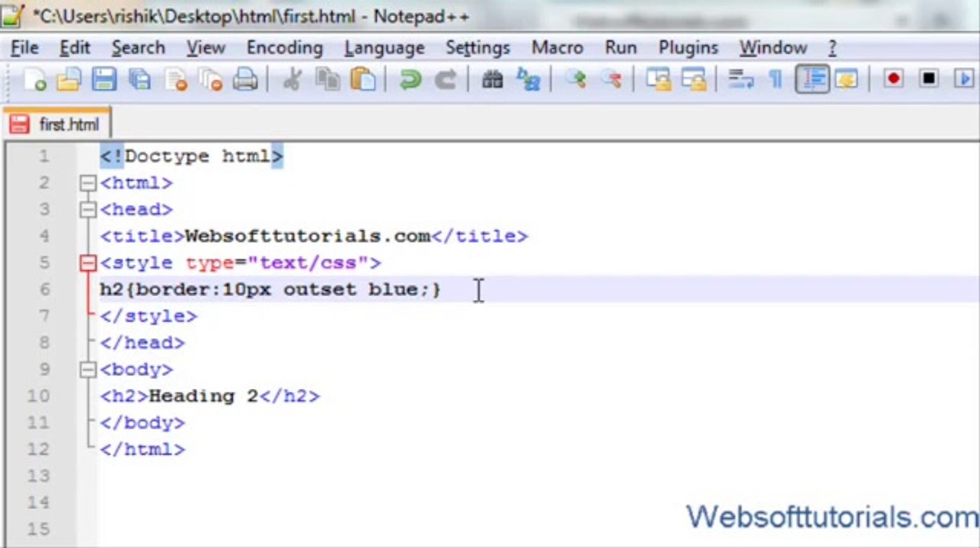Click the Close All documents icon
This screenshot has height=548, width=980.
point(210,79)
